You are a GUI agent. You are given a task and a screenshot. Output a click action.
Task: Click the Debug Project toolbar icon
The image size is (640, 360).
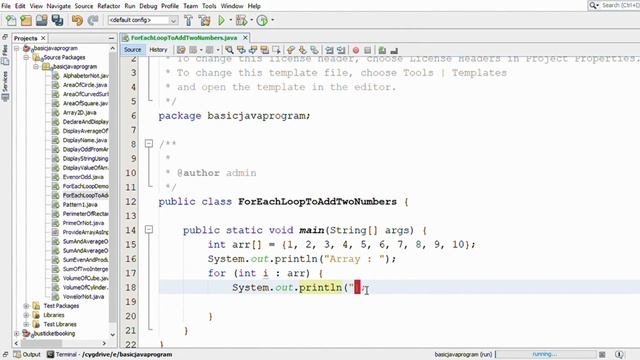point(241,20)
